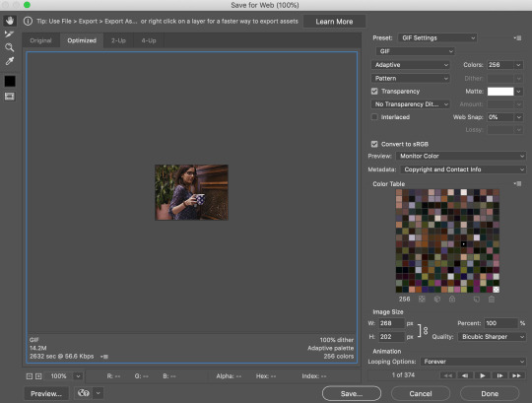Image resolution: width=532 pixels, height=403 pixels.
Task: Toggle Convert to sRGB checkbox
Action: coord(374,144)
